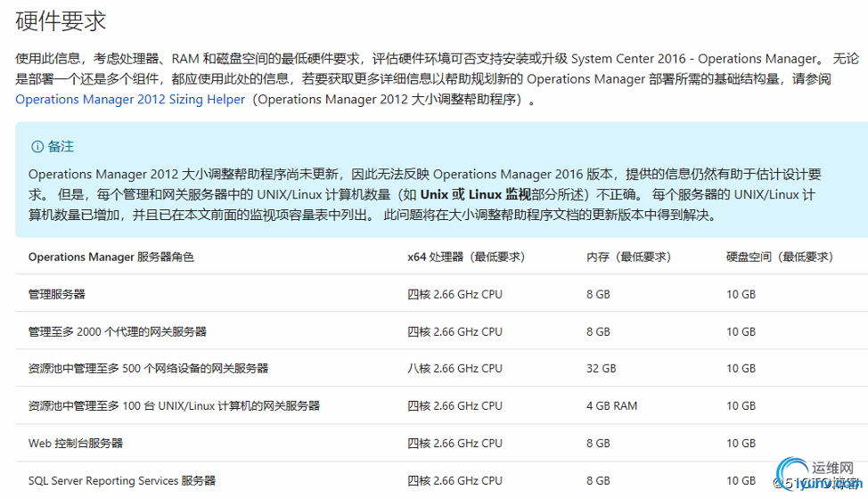Click 'System Center 2016 - Operations Manager' text in intro

694,59
